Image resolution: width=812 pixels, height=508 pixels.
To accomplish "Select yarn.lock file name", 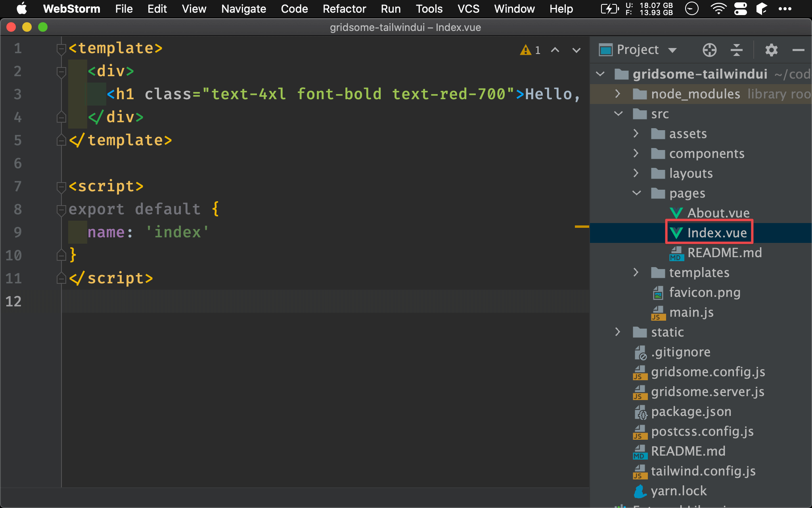I will click(679, 491).
